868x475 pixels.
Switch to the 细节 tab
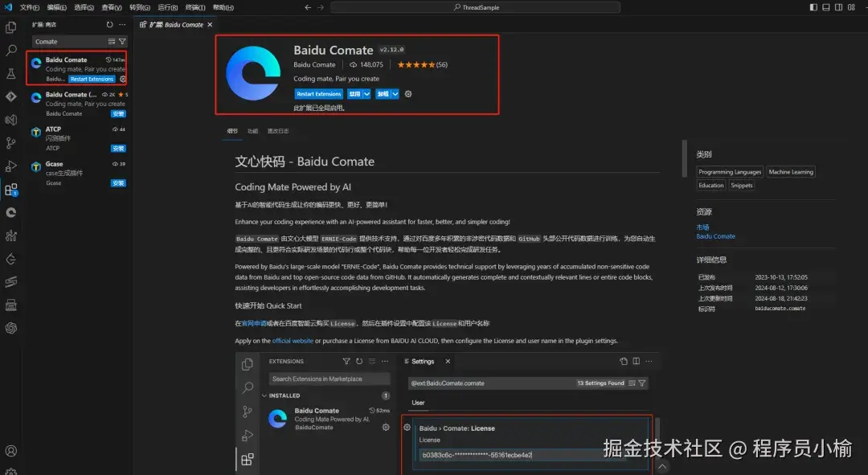tap(232, 131)
